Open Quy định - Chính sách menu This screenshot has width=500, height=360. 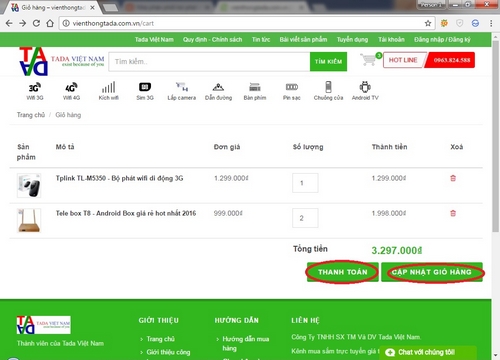click(212, 40)
